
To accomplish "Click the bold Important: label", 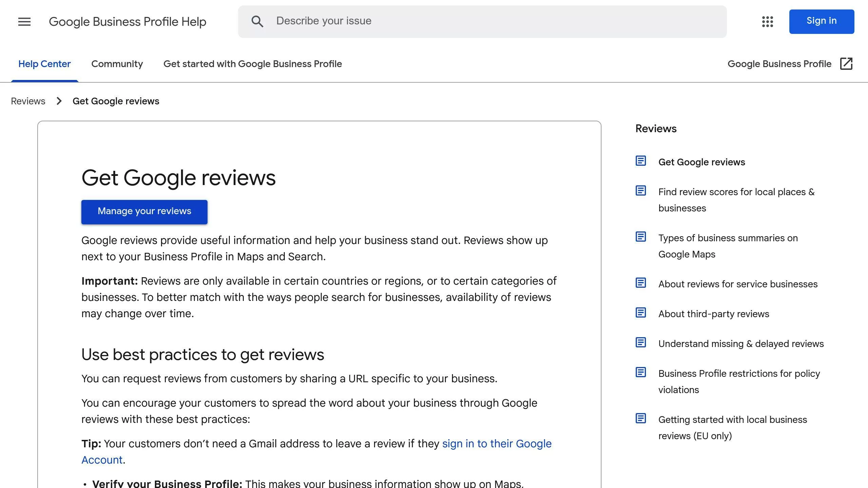I will point(110,281).
